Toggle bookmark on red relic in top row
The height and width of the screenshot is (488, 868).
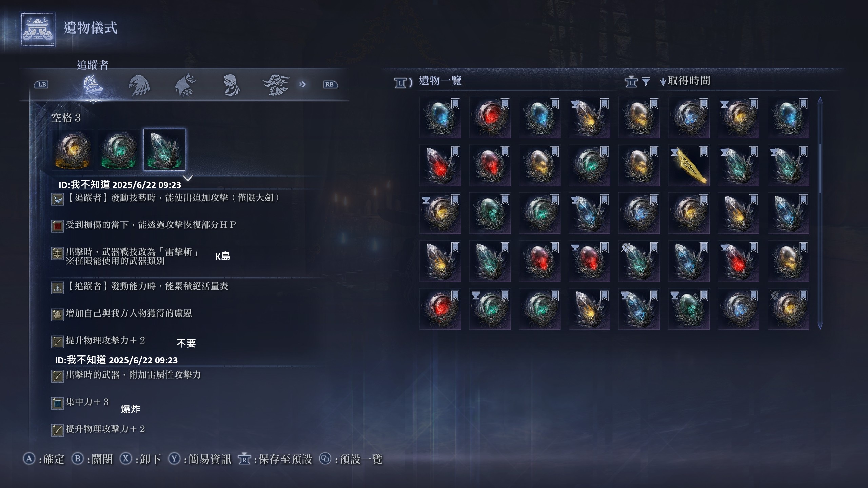coord(505,103)
